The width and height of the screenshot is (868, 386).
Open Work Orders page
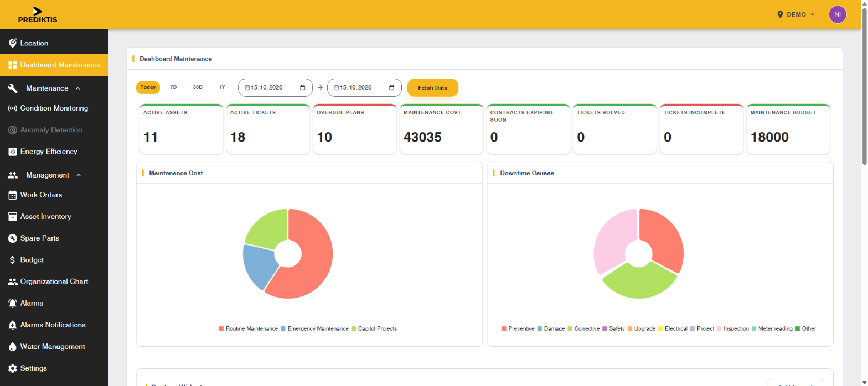(x=54, y=195)
